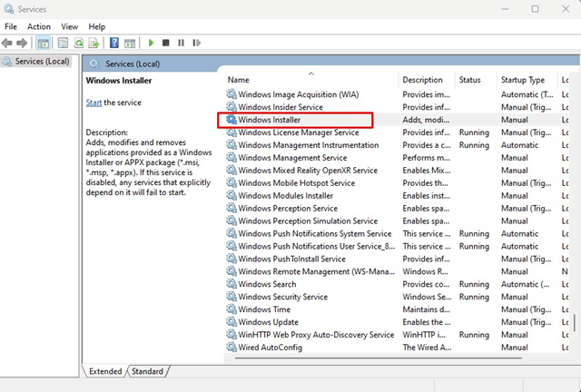
Task: Open the Properties toolbar icon
Action: pos(64,43)
